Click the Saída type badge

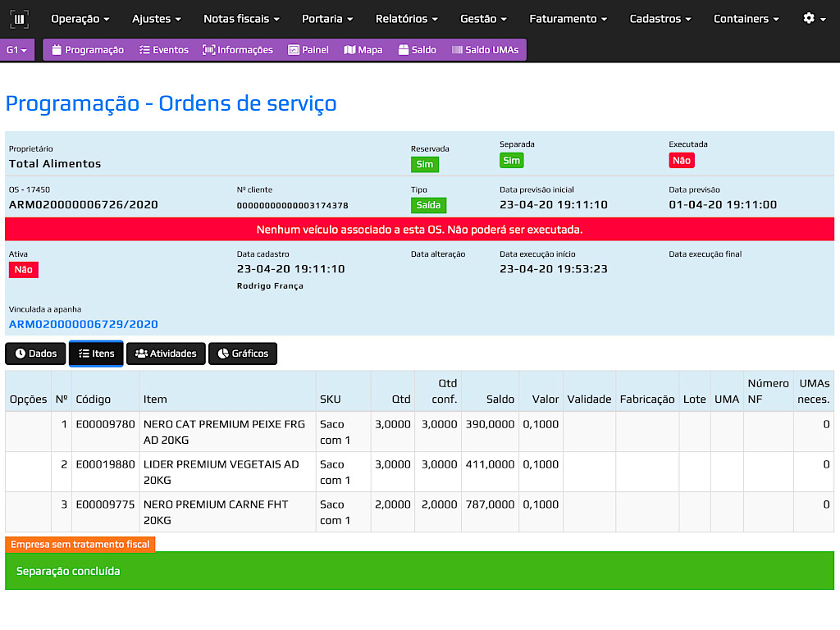coord(428,204)
